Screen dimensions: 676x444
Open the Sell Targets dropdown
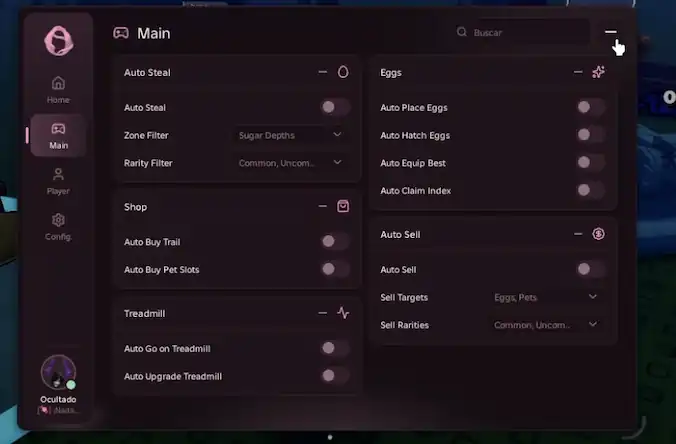546,297
